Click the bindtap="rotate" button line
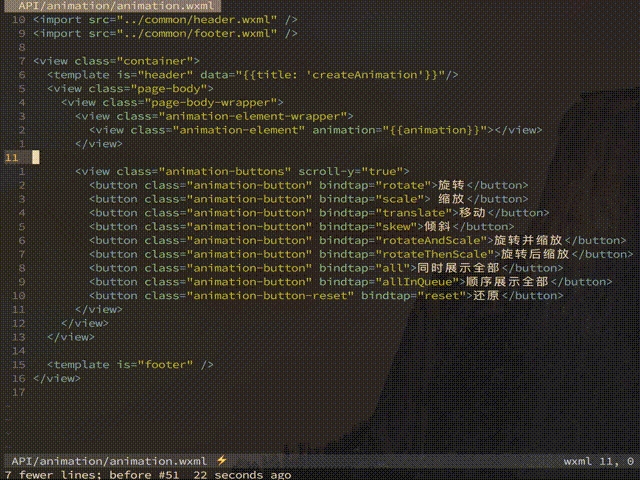The width and height of the screenshot is (640, 480). click(x=308, y=185)
